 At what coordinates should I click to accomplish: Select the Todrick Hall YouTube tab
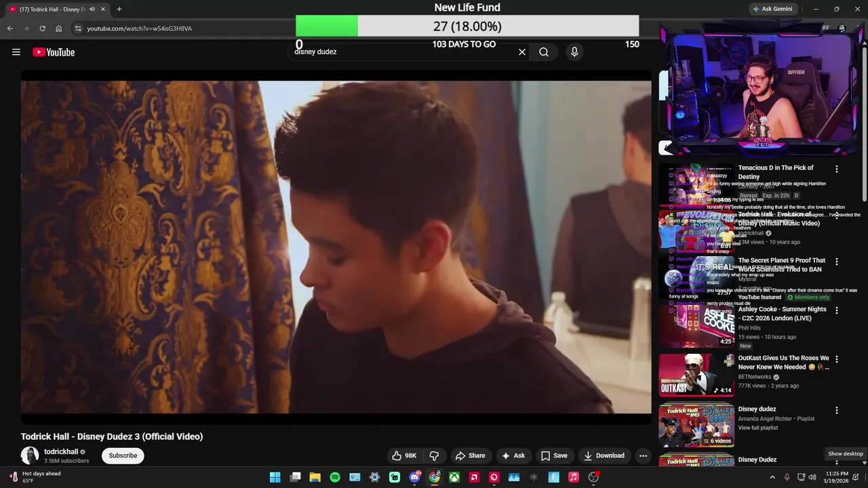coord(53,9)
